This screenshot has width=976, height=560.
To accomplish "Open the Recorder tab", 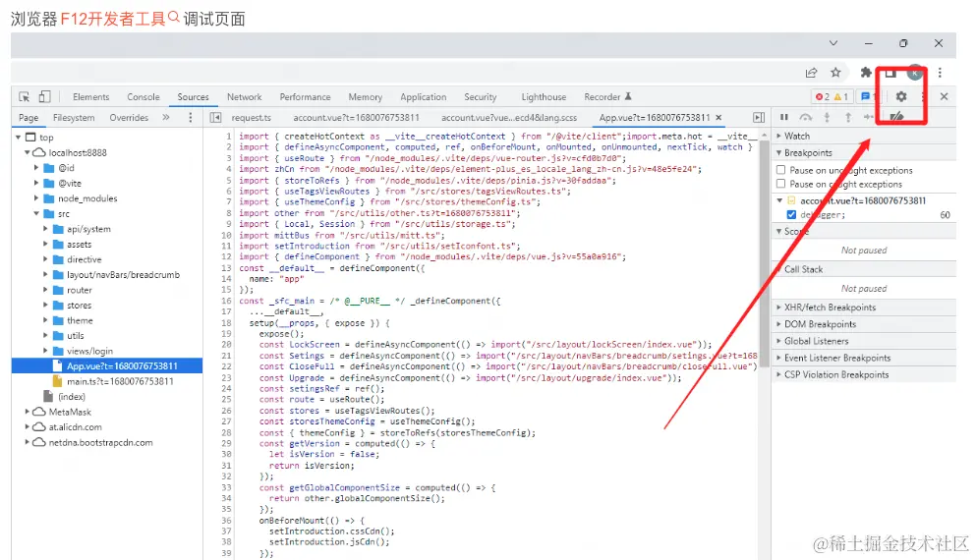I will coord(607,97).
